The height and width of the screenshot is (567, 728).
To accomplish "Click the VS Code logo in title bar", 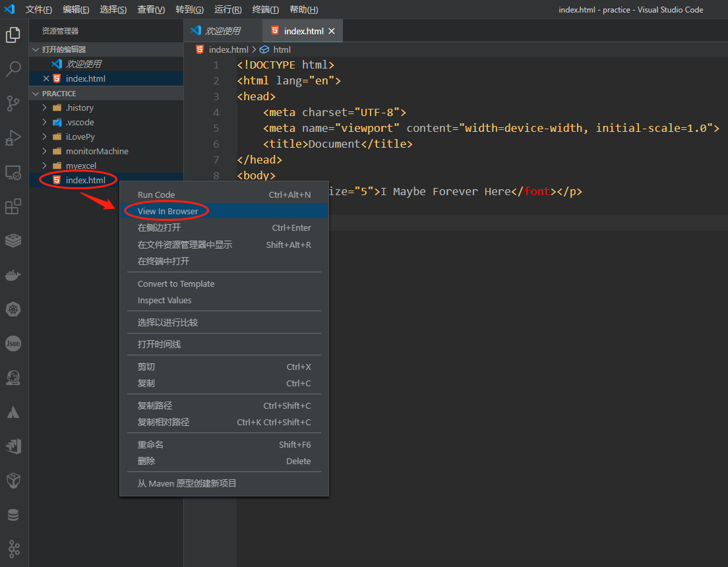I will point(9,9).
